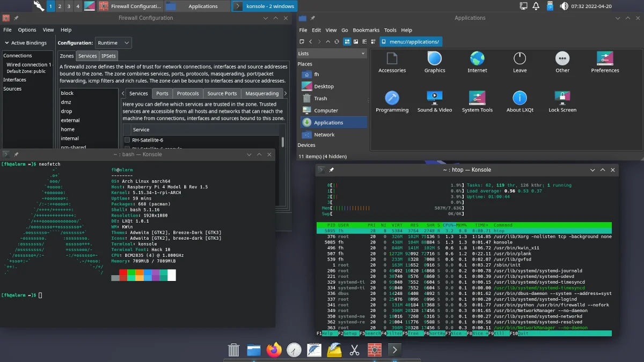
Task: Open the Configuration Runtime dropdown
Action: 113,43
